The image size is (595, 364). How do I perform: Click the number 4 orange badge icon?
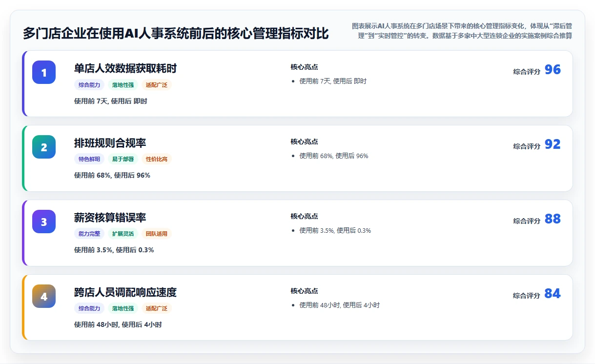pyautogui.click(x=44, y=296)
